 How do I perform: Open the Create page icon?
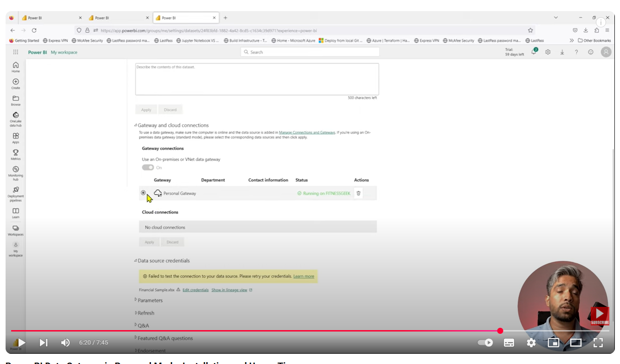click(16, 84)
